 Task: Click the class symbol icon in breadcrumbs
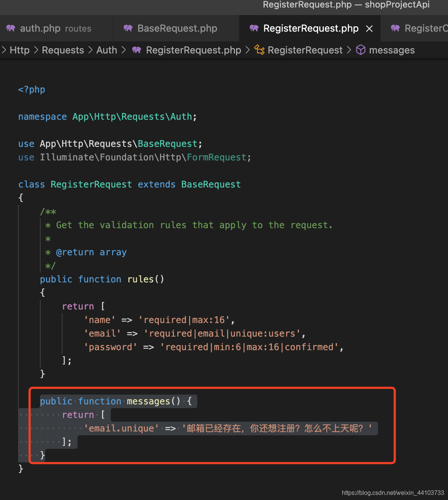click(259, 50)
